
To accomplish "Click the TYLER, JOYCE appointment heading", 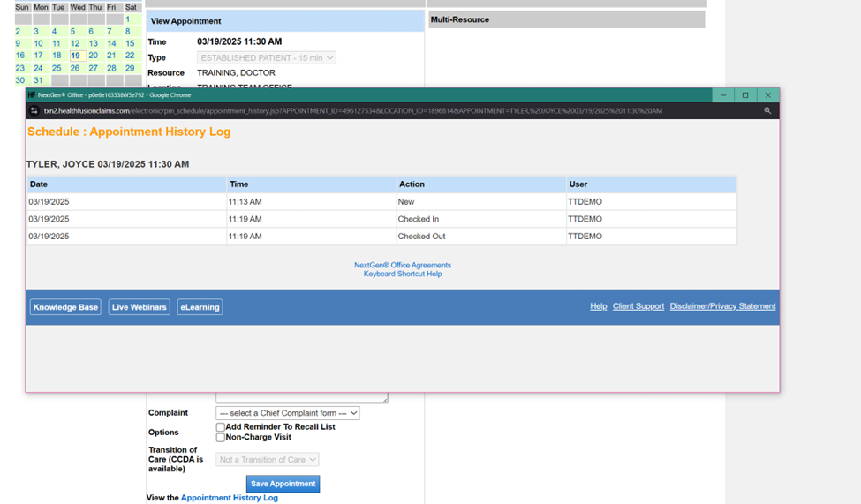I will tap(108, 164).
